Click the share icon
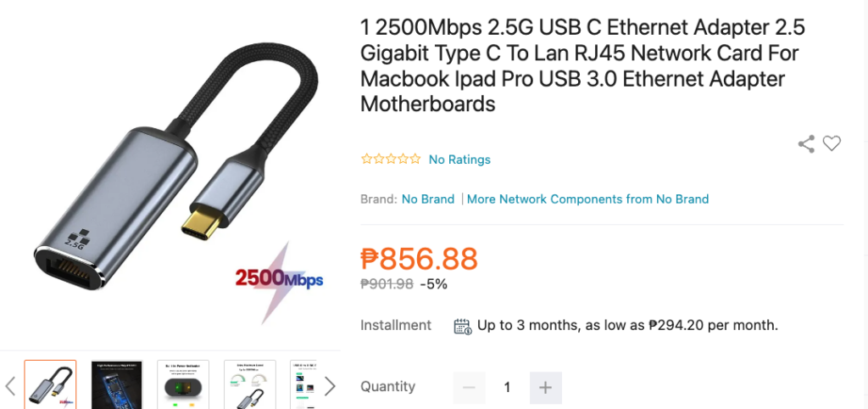Image resolution: width=868 pixels, height=409 pixels. [806, 143]
